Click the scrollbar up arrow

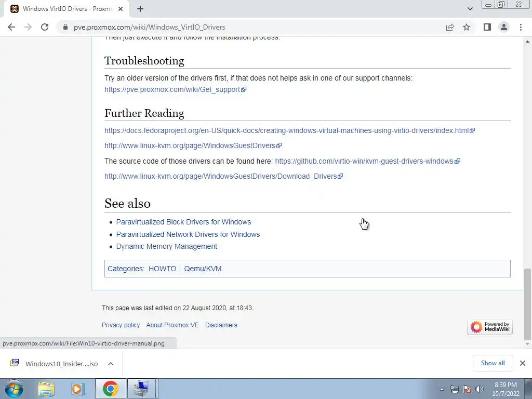[527, 42]
